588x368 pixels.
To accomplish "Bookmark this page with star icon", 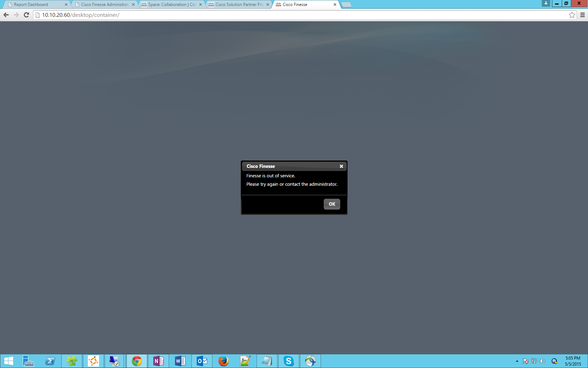I will [x=572, y=15].
